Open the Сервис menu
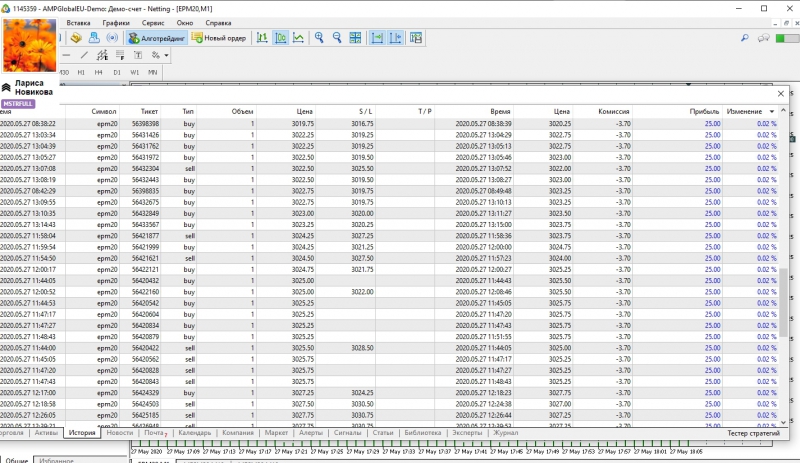Viewport: 800px width, 463px height. [x=154, y=21]
